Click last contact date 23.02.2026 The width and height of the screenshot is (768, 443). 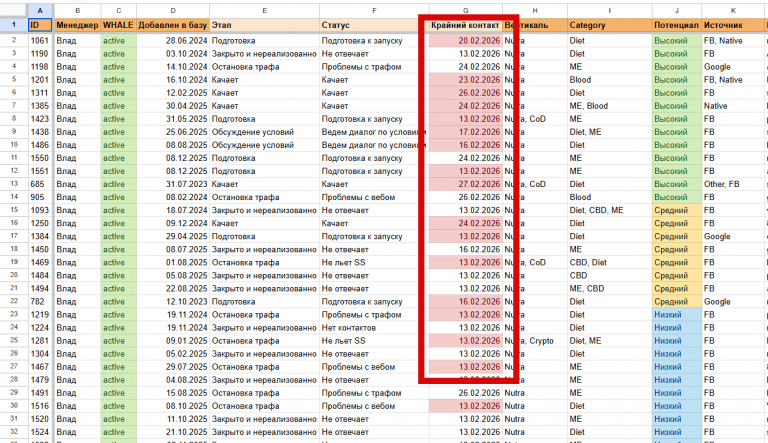(x=465, y=80)
